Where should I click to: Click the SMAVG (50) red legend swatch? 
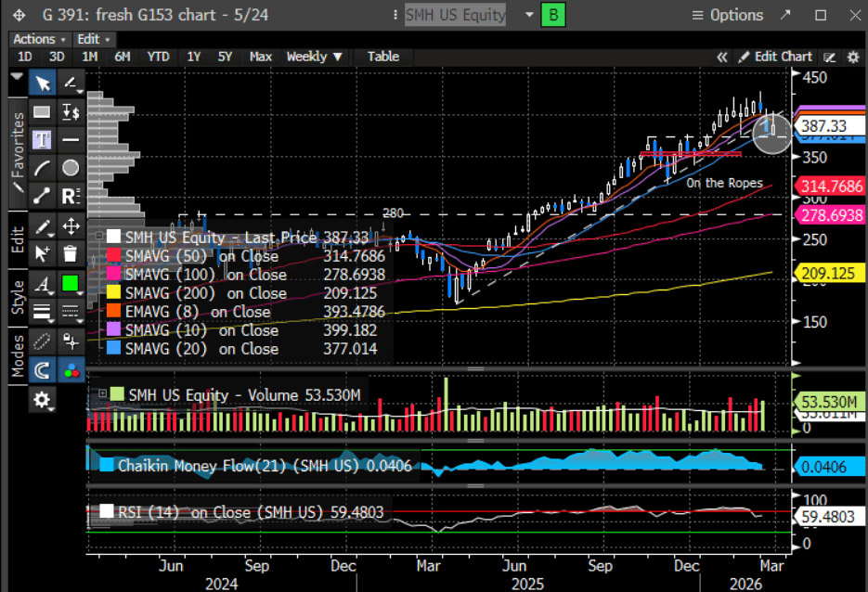pos(113,255)
